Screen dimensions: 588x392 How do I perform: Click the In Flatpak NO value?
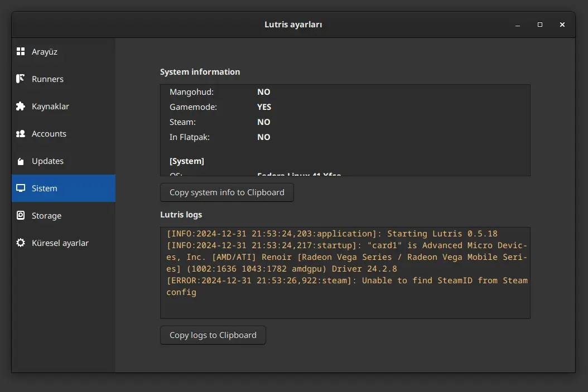264,137
